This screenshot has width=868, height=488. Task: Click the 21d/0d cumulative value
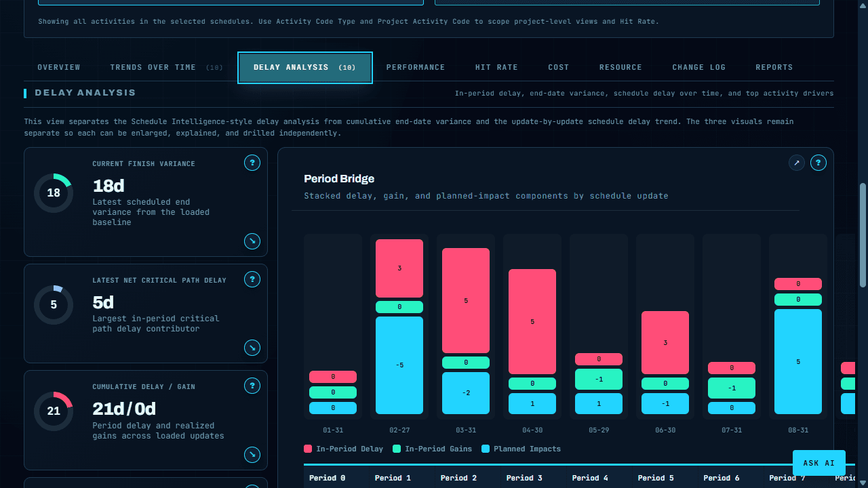[x=124, y=409]
